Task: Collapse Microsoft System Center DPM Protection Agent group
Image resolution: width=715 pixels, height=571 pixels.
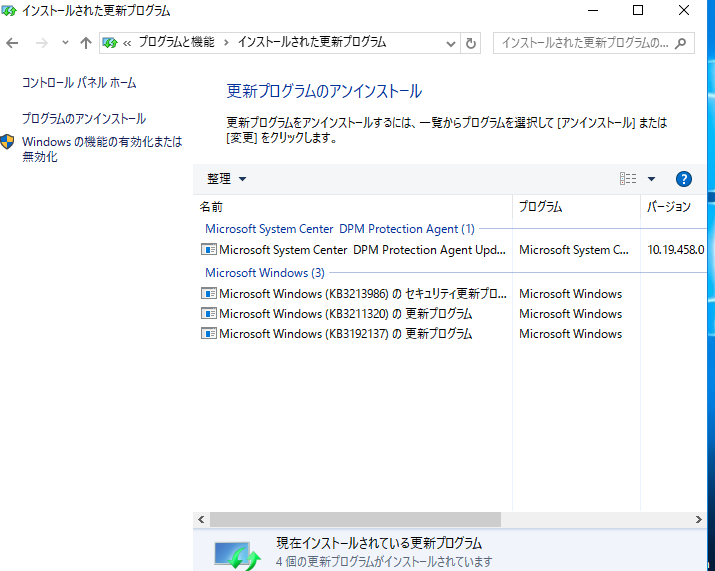Action: [x=339, y=229]
